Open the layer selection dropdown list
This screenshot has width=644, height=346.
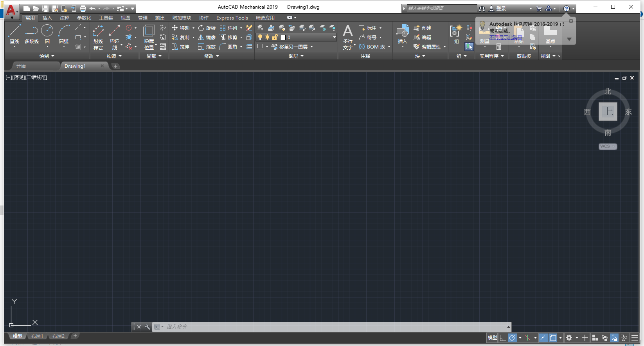(334, 38)
